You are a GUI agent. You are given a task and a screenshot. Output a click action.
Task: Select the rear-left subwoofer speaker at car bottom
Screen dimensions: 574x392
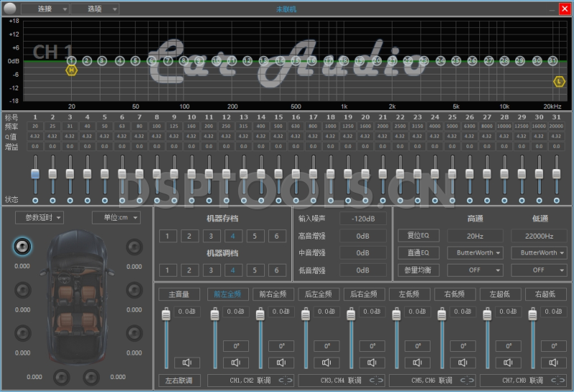point(62,375)
